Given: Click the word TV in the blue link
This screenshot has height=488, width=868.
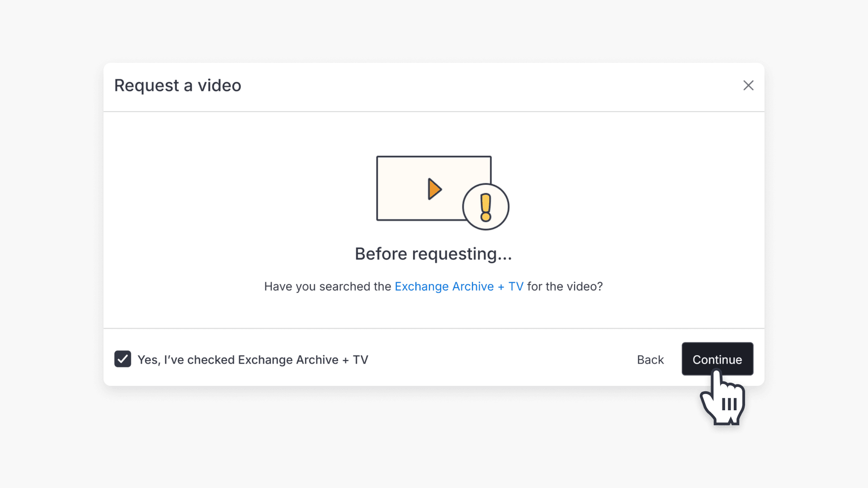Looking at the screenshot, I should (x=516, y=286).
